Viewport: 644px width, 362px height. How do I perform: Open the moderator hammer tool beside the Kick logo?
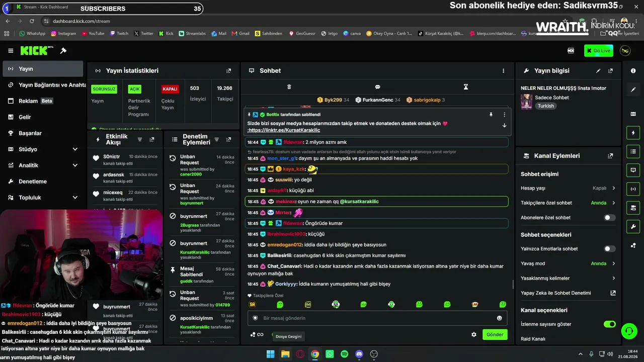tap(63, 51)
